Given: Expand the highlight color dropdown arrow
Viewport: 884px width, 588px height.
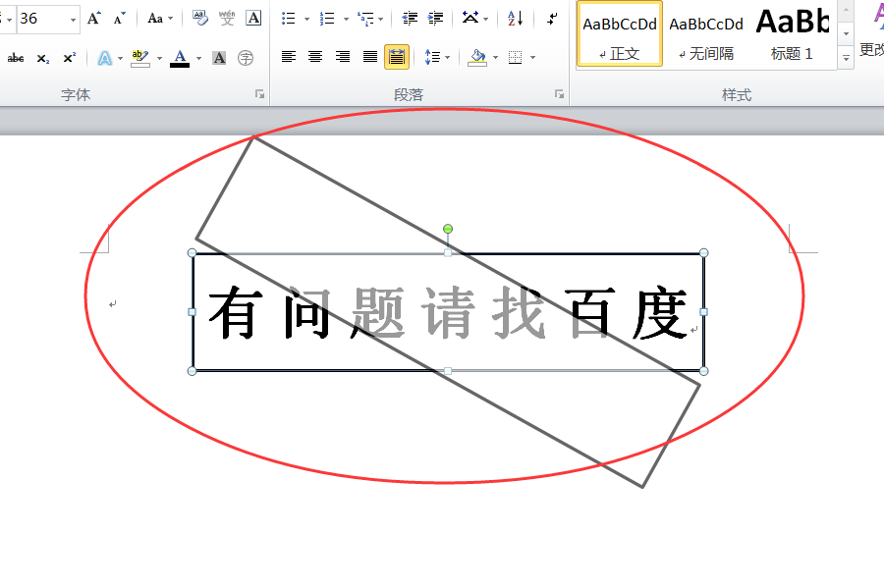Looking at the screenshot, I should point(159,58).
